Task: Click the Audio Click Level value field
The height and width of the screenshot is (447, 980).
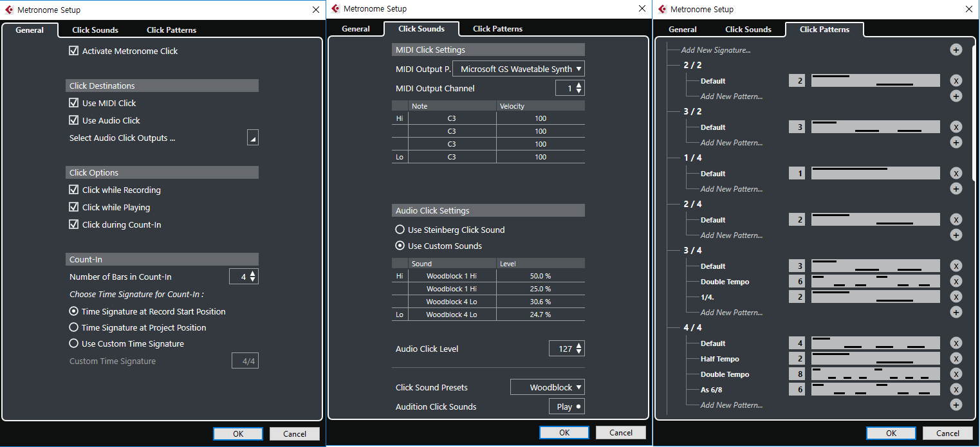Action: [x=562, y=349]
